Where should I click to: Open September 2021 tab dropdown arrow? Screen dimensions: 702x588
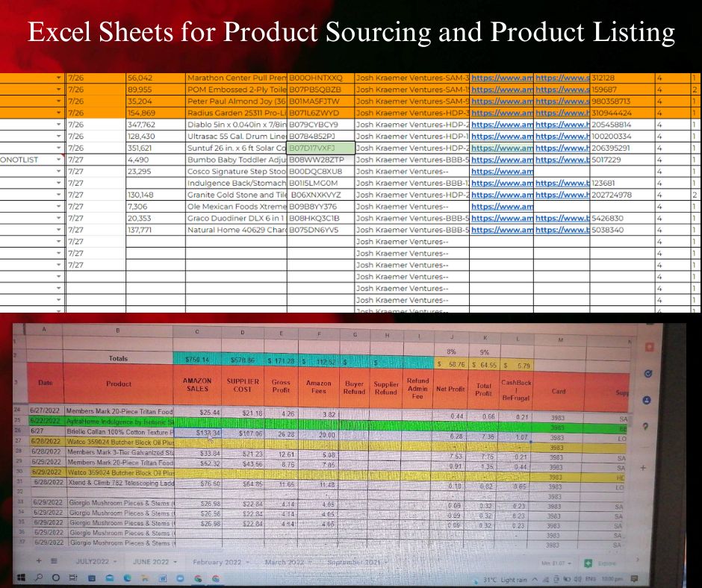pos(386,562)
